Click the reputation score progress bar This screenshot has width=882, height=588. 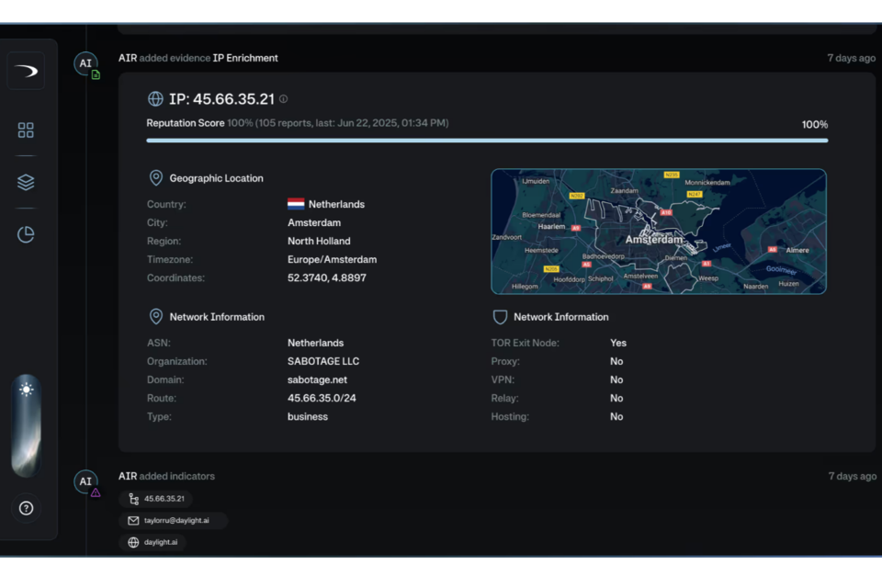[x=487, y=141]
